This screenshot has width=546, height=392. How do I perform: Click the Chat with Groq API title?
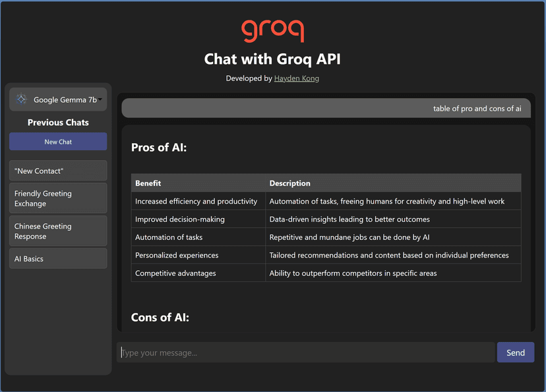pos(272,59)
